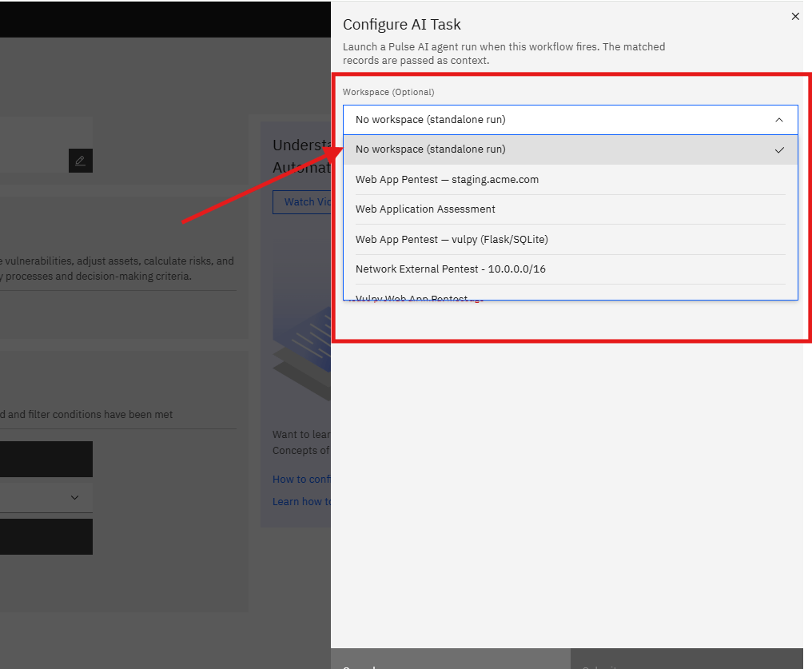Click the Workspace (Optional) label

[388, 92]
